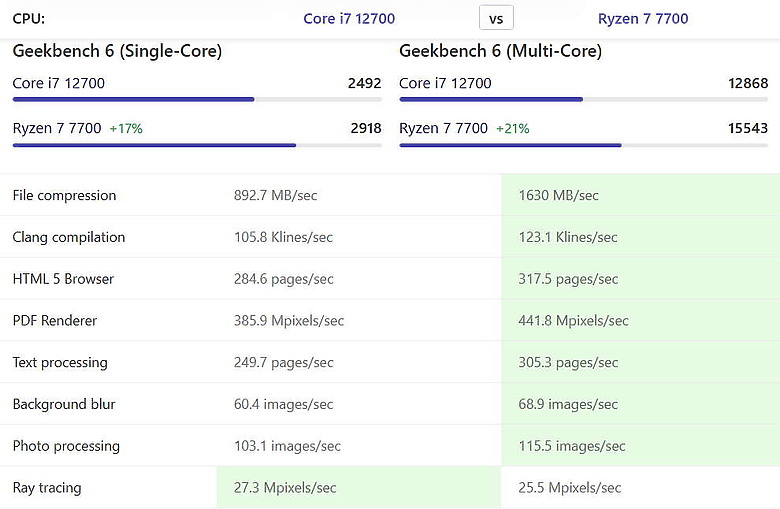The image size is (780, 509).
Task: Click the +17% single-core badge
Action: (126, 129)
